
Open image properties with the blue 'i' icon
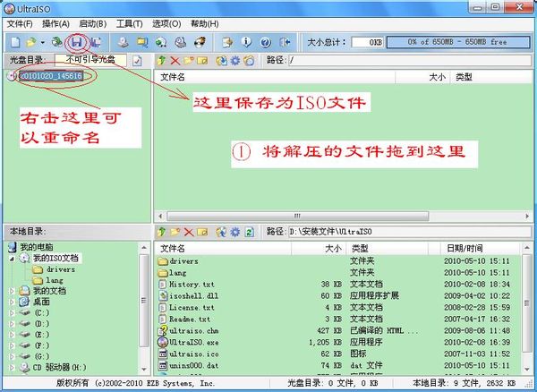[x=246, y=42]
